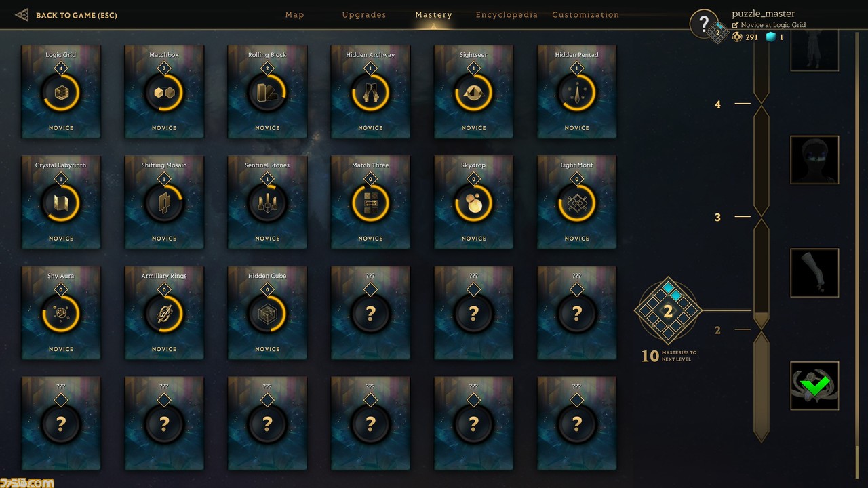Click the Skydrop puzzle icon
This screenshot has height=488, width=868.
click(473, 203)
